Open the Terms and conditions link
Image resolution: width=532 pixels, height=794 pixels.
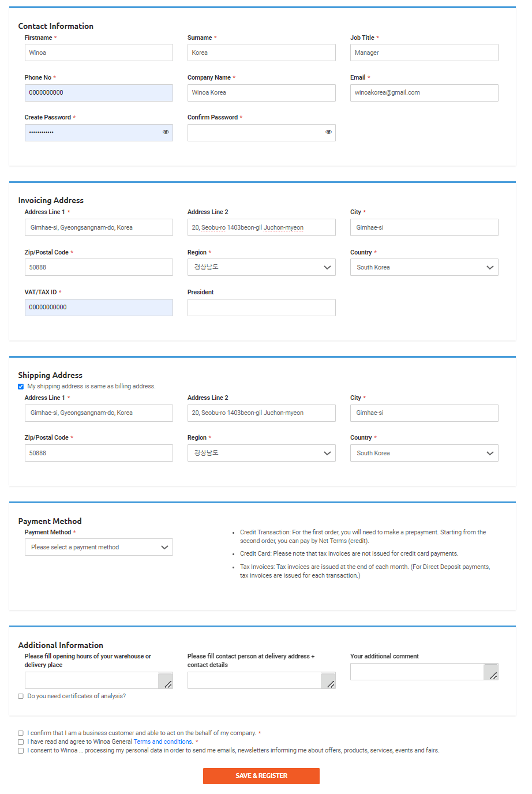click(163, 742)
